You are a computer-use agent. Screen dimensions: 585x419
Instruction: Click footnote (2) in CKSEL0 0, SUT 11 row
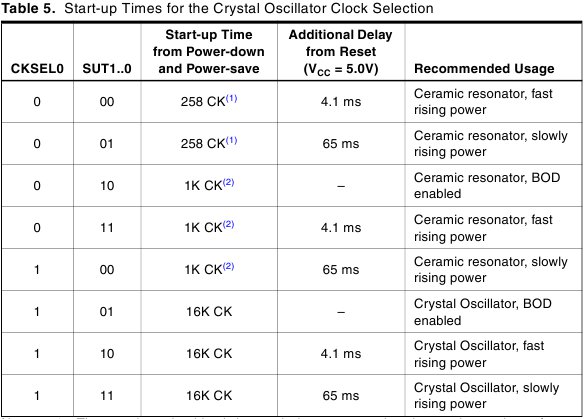pyautogui.click(x=228, y=225)
